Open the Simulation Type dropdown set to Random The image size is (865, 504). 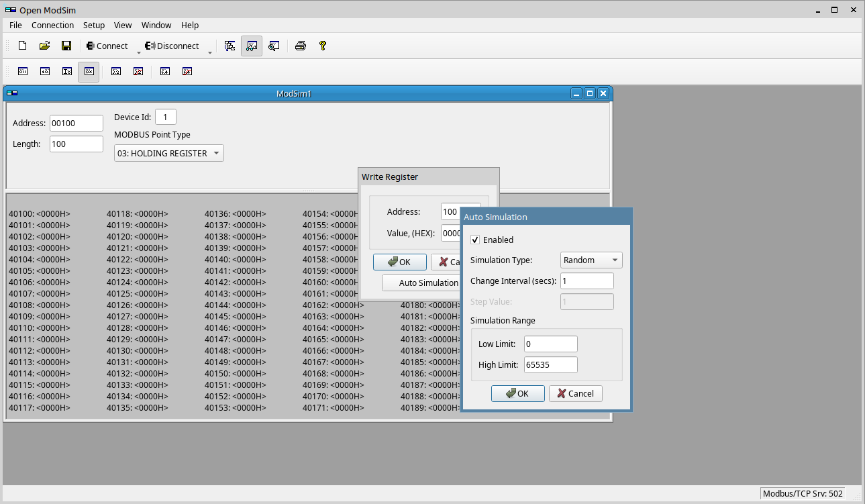[x=591, y=260]
